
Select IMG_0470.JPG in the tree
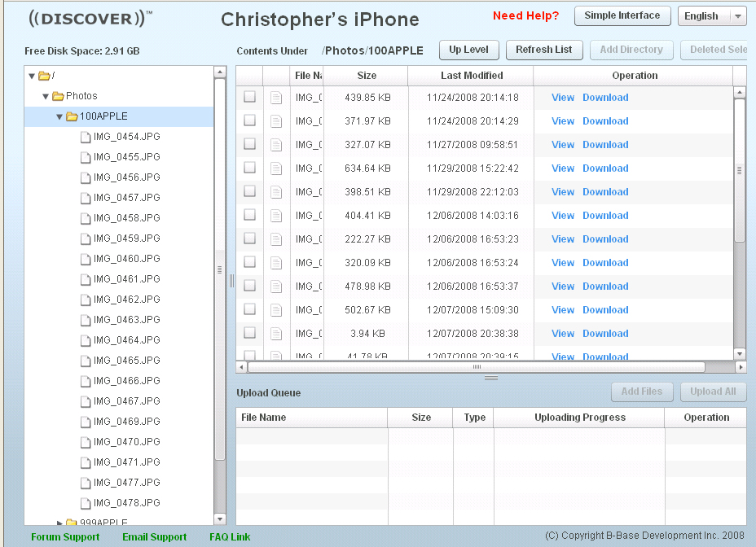point(127,441)
